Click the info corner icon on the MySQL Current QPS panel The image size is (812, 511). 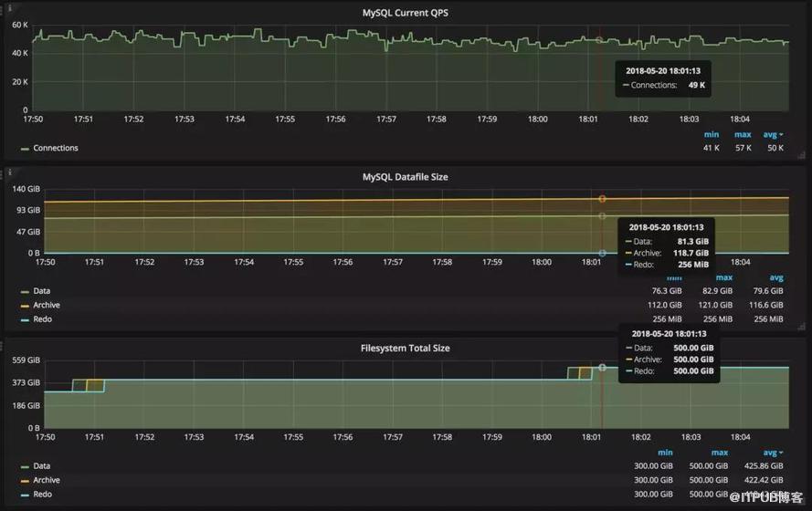click(x=10, y=7)
